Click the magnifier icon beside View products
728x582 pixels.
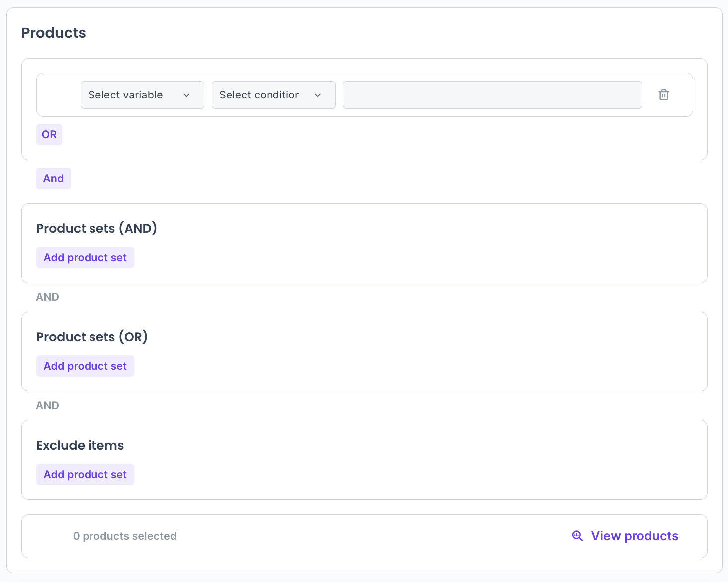[577, 536]
